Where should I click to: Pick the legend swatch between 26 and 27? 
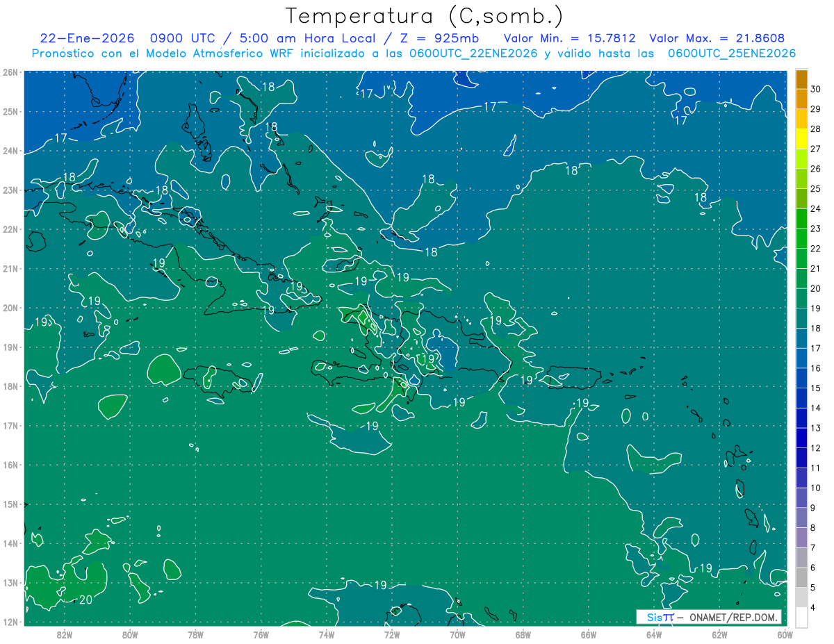tap(801, 159)
